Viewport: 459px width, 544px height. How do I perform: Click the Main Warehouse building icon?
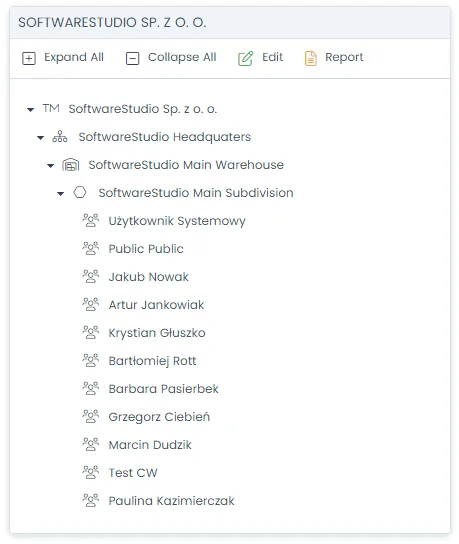coord(70,165)
